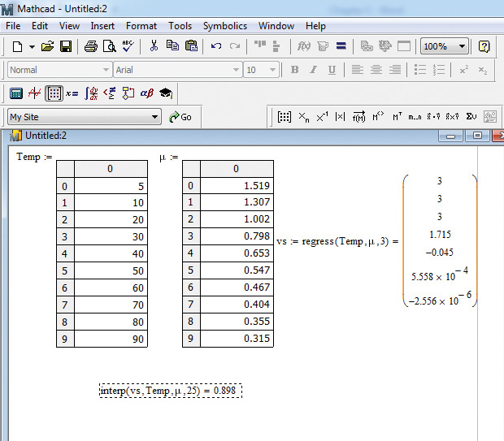
Task: Open the Greek symbol toolbar palette
Action: tap(147, 93)
